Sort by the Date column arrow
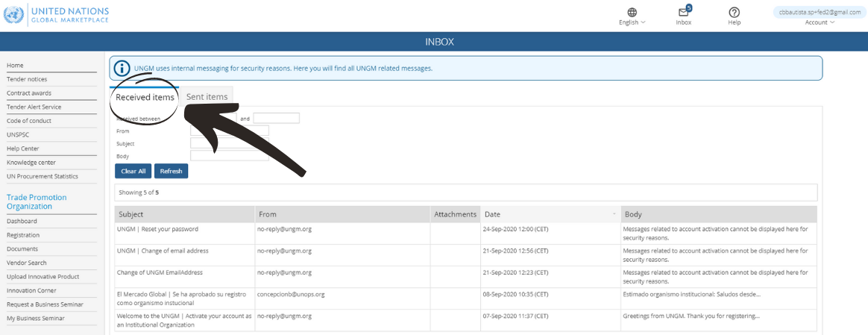 (614, 214)
